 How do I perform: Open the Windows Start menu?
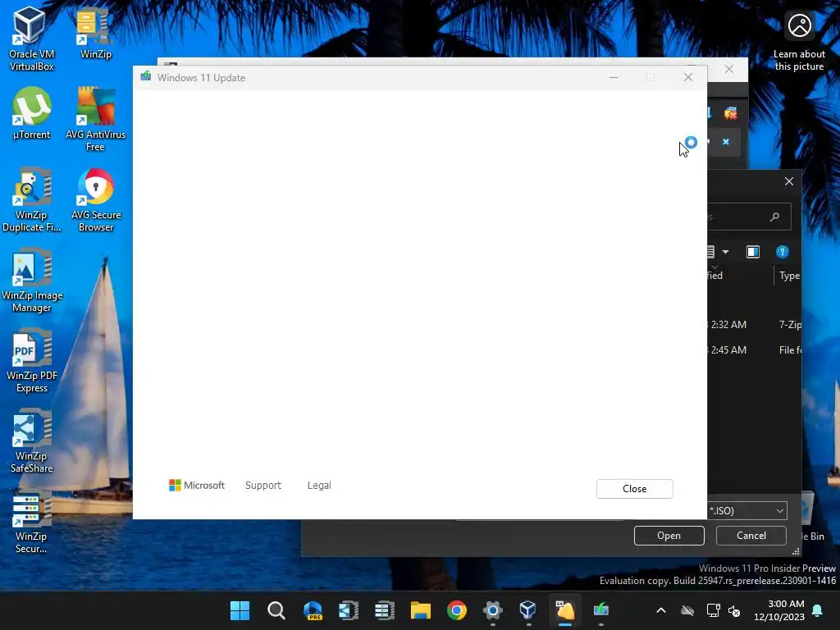[x=240, y=610]
